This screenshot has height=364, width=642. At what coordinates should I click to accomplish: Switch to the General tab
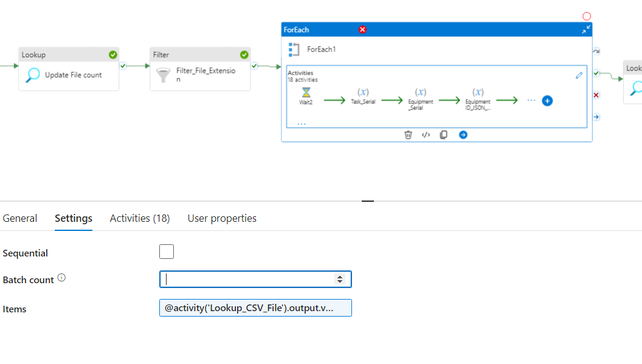click(20, 218)
